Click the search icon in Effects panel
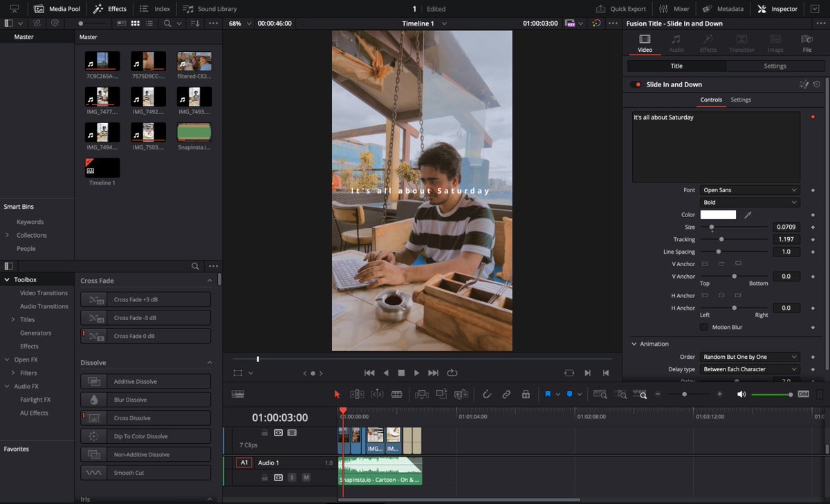 (196, 266)
